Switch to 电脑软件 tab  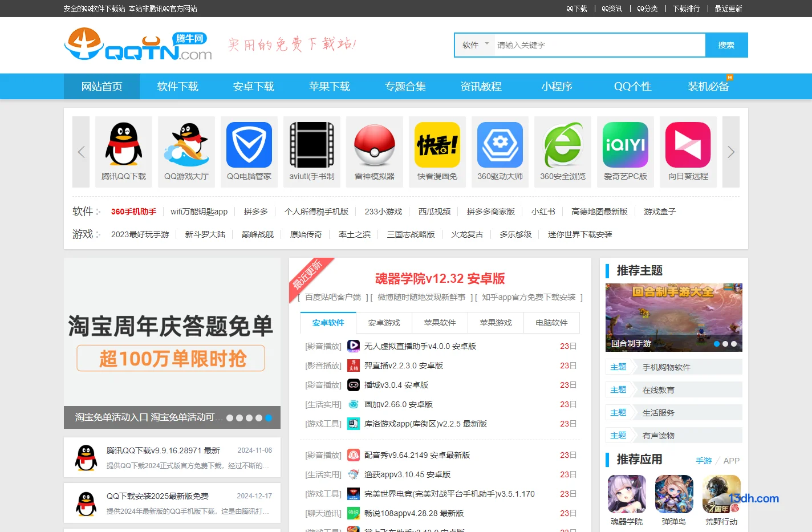(x=551, y=323)
